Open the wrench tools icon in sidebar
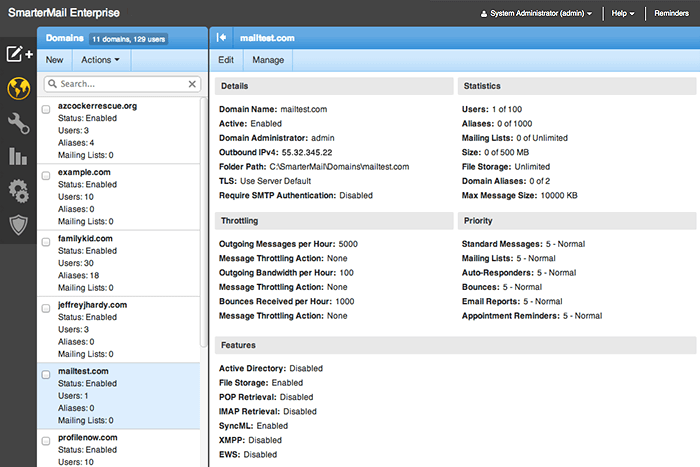 click(x=17, y=123)
